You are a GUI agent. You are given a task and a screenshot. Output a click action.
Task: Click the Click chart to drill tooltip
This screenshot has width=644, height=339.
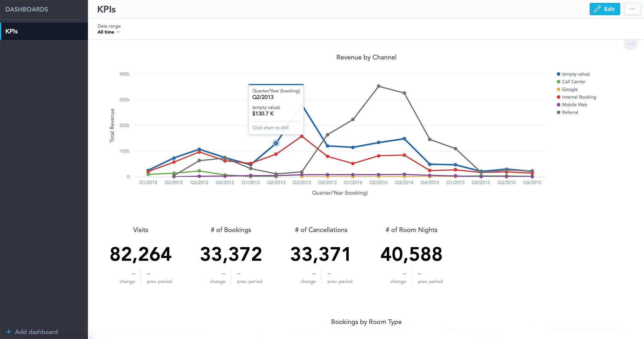point(270,127)
